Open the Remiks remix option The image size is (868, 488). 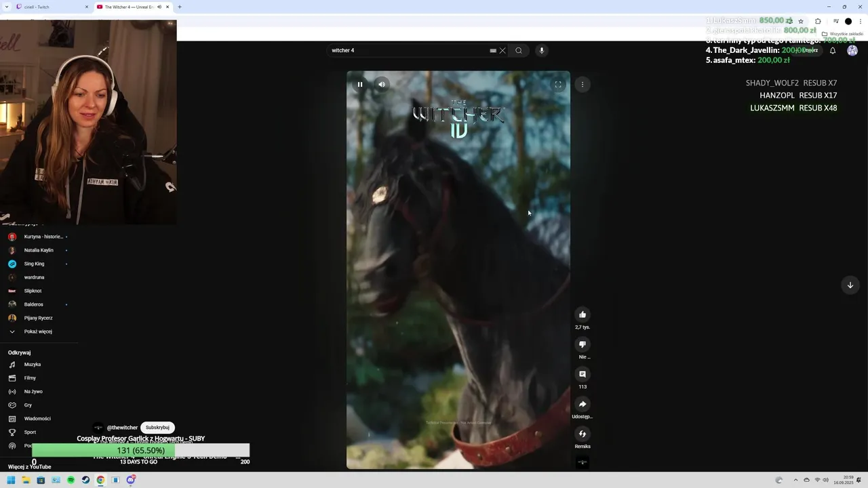click(x=583, y=434)
